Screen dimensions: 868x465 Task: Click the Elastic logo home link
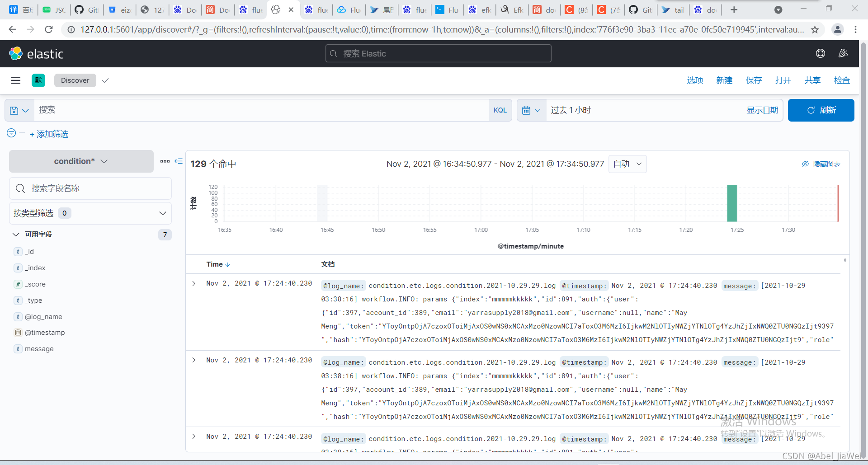tap(36, 54)
